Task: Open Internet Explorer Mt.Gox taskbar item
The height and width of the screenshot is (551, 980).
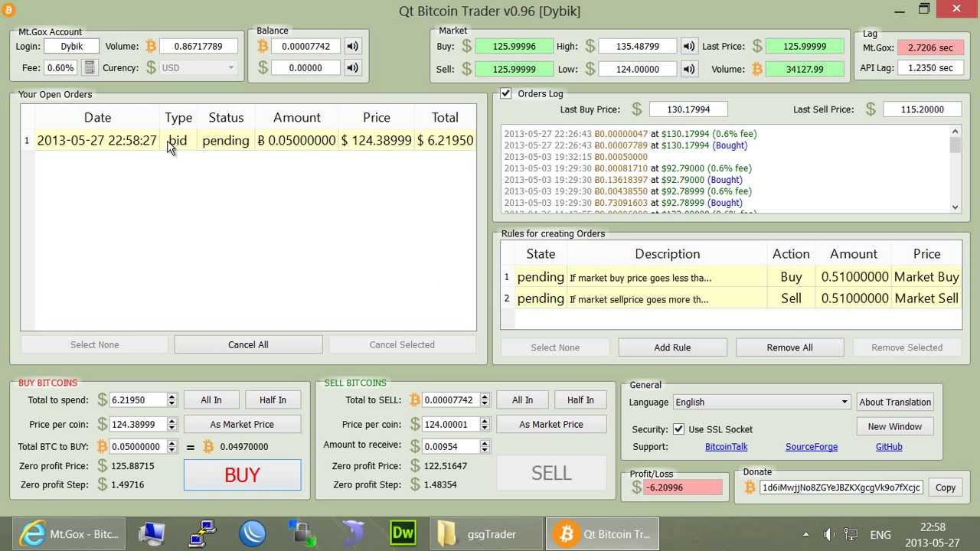Action: click(69, 534)
